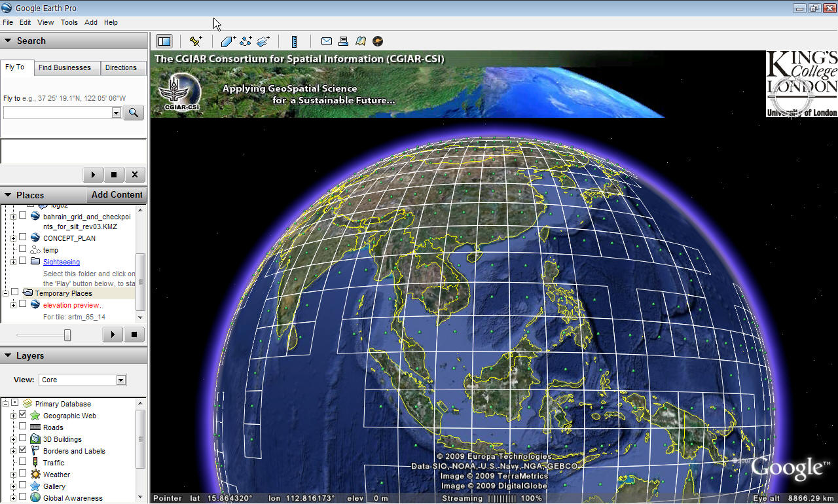838x504 pixels.
Task: Click the 3D Buildings layer icon
Action: (x=35, y=439)
